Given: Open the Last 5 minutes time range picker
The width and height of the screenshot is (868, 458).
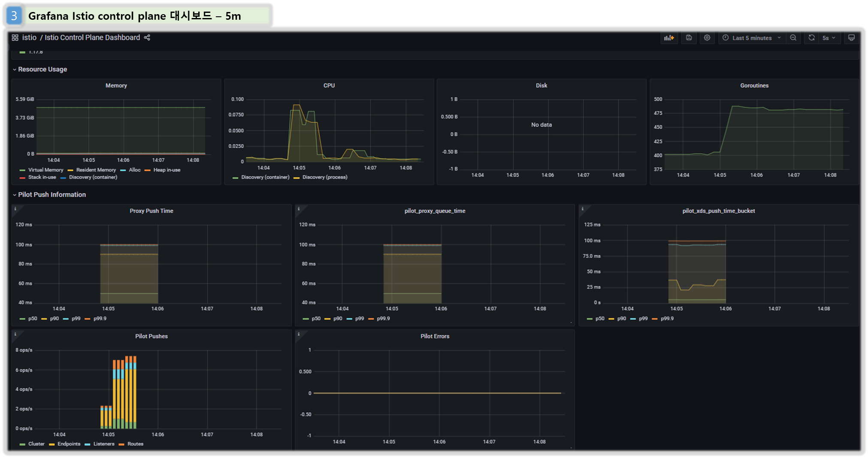Looking at the screenshot, I should (x=752, y=38).
